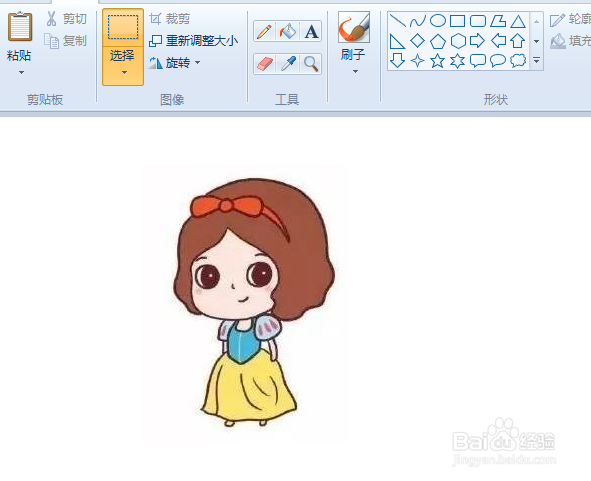Viewport: 591px width, 481px height.
Task: Choose the Curve shape
Action: 418,21
